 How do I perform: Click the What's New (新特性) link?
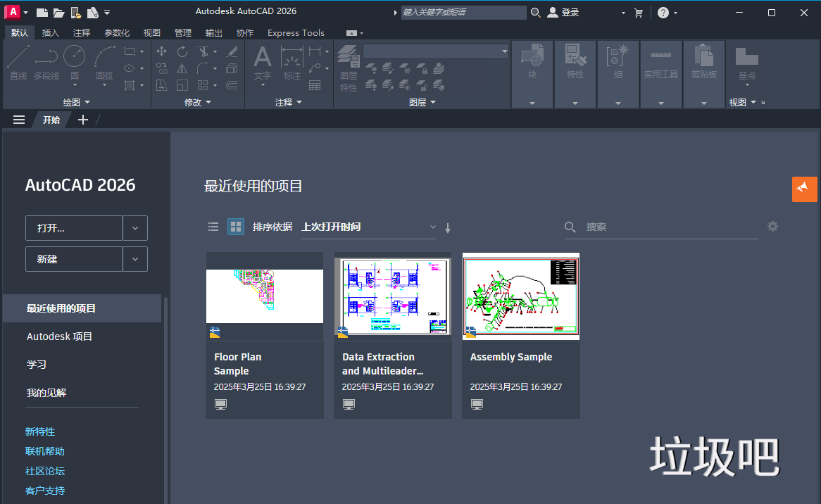[x=40, y=431]
